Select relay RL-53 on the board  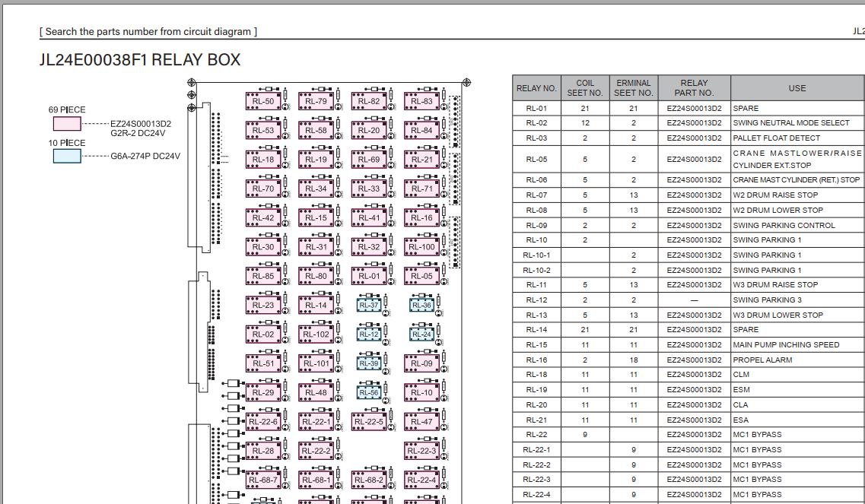coord(263,130)
